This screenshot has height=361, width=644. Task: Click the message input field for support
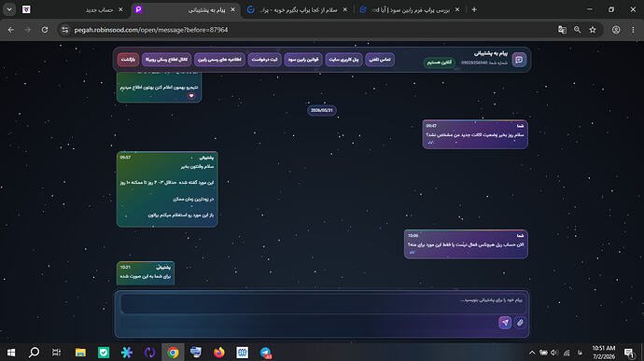tap(322, 304)
